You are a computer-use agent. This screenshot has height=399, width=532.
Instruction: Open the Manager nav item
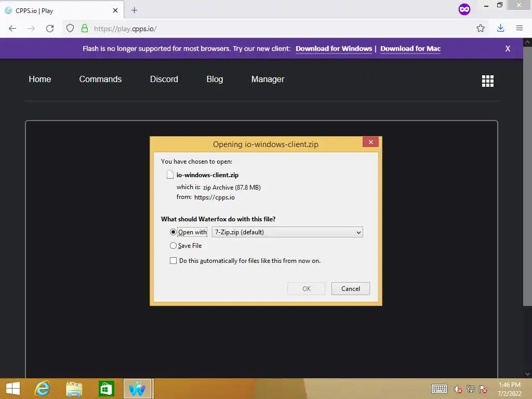[x=268, y=79]
